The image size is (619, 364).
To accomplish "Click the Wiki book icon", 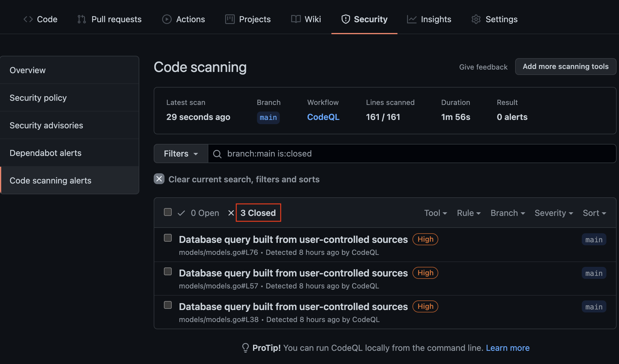I will (x=296, y=19).
